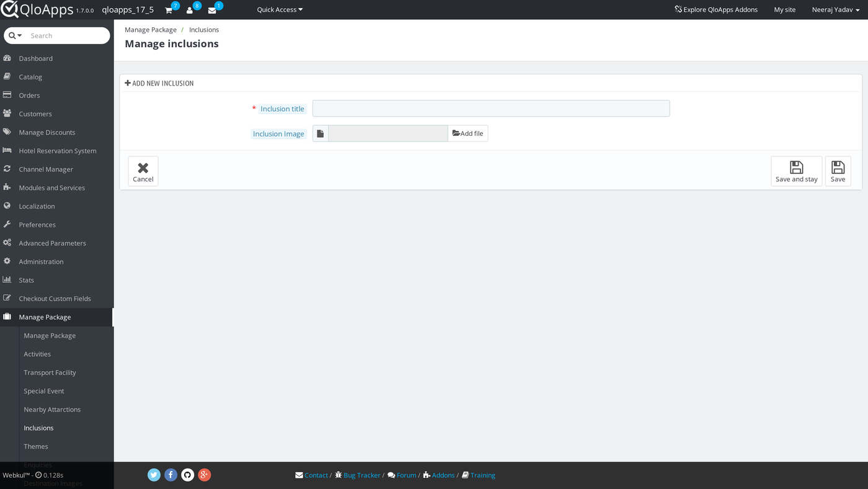Click the file icon beside Inclusion Image
Image resolution: width=868 pixels, height=489 pixels.
coord(321,133)
